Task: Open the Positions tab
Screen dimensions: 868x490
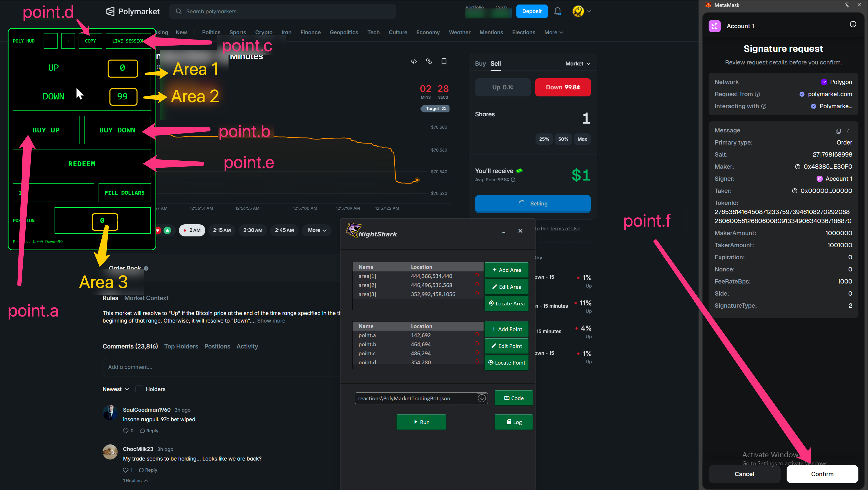Action: click(x=217, y=346)
